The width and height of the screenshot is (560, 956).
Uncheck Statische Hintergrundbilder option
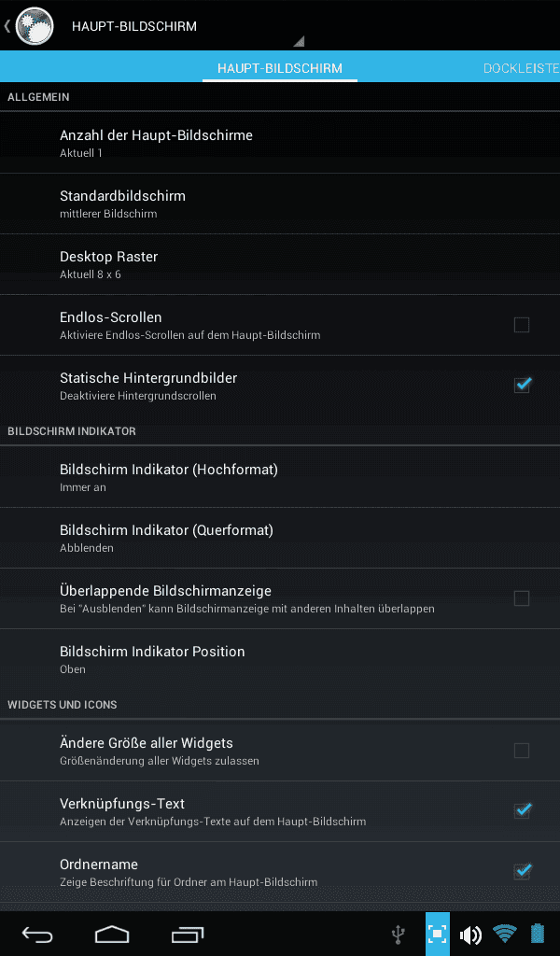(x=523, y=386)
